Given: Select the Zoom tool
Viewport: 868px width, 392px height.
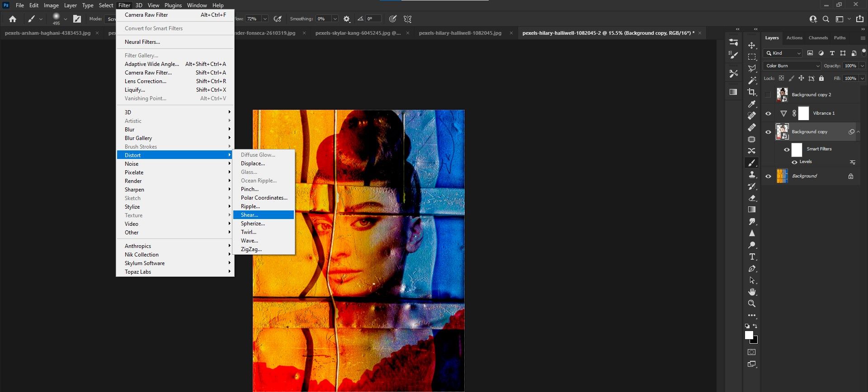Looking at the screenshot, I should click(752, 303).
